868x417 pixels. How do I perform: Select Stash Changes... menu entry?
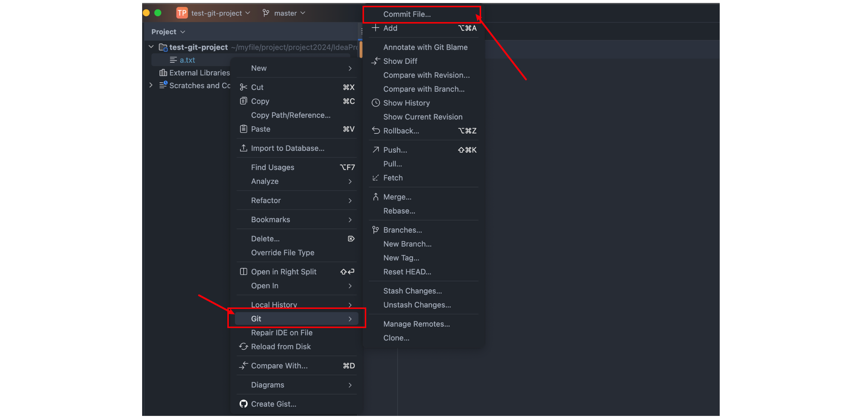pos(412,291)
